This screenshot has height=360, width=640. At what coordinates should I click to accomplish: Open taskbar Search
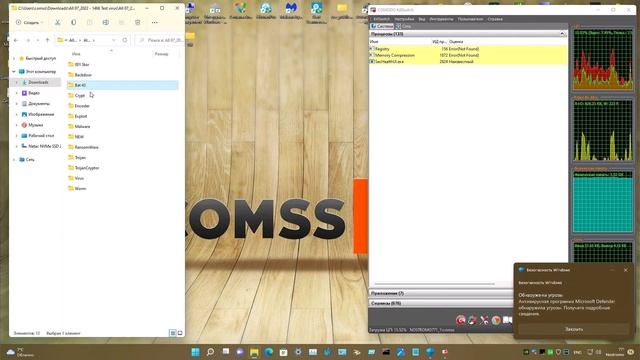coord(210,352)
